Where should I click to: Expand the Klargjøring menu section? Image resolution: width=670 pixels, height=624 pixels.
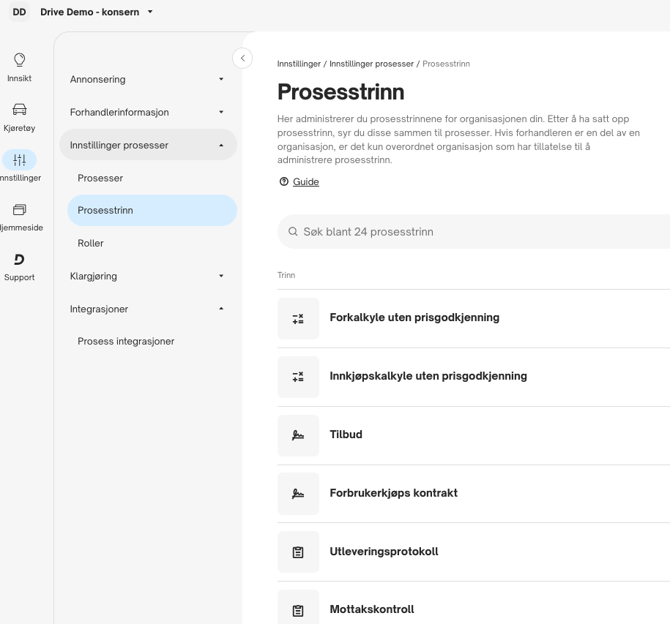point(148,276)
